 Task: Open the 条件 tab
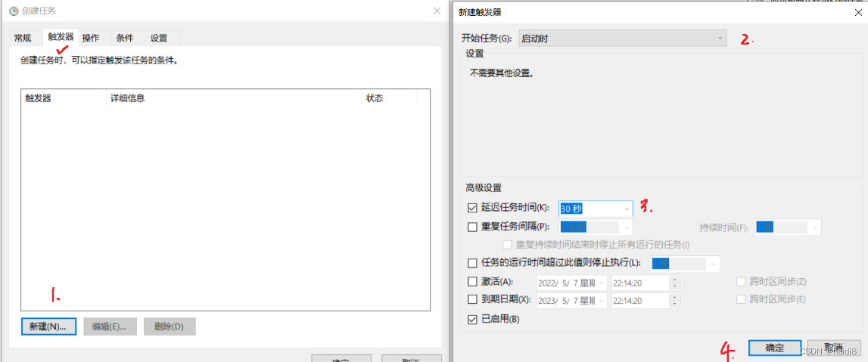125,38
